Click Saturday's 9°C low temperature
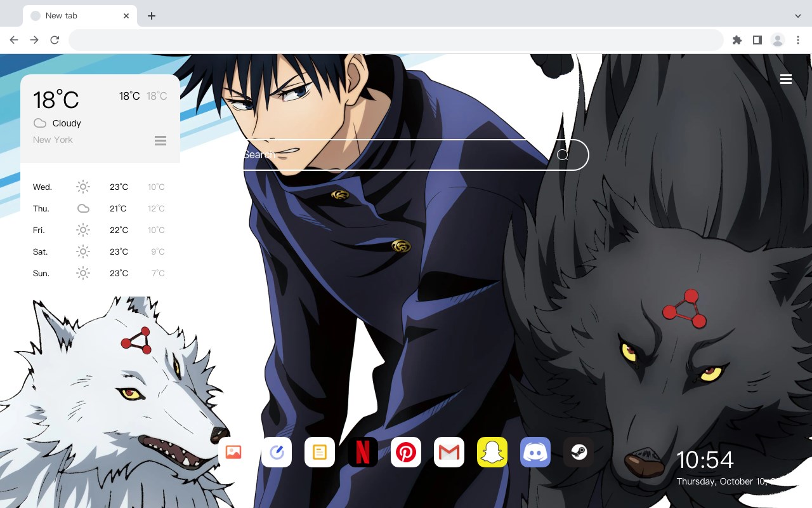Image resolution: width=812 pixels, height=508 pixels. (x=158, y=251)
